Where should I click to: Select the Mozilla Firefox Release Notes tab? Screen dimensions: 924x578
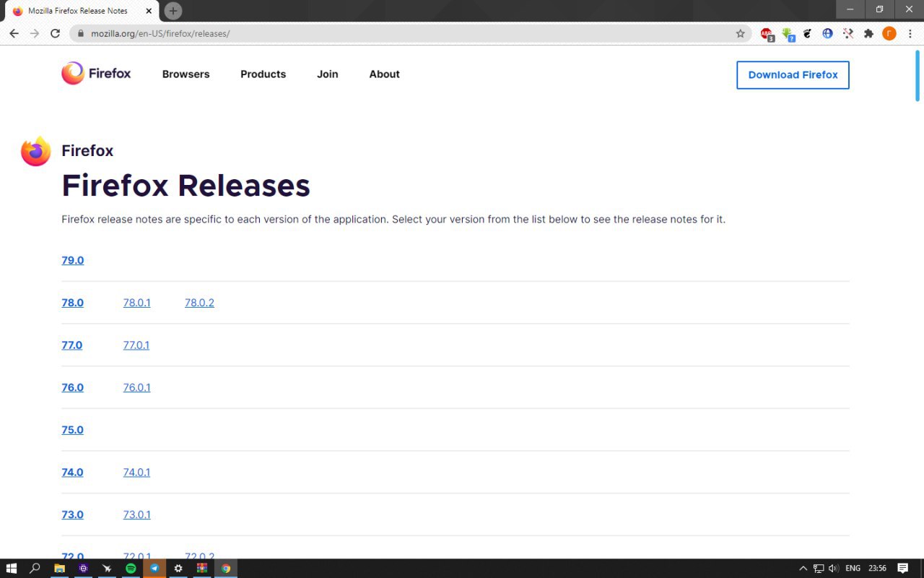point(78,11)
